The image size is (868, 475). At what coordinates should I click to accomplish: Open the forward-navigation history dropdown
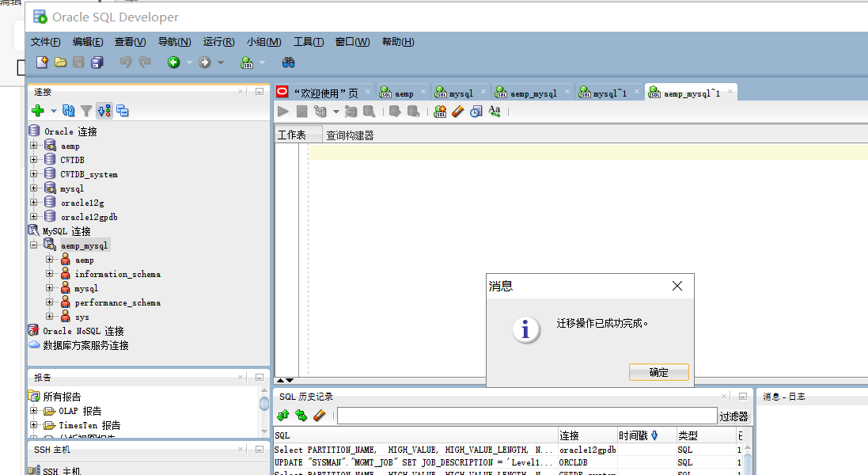point(220,63)
